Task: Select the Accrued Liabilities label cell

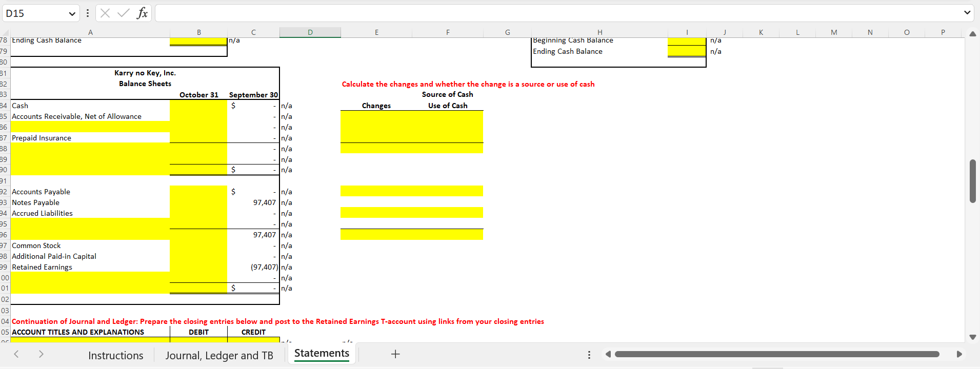Action: pyautogui.click(x=90, y=213)
